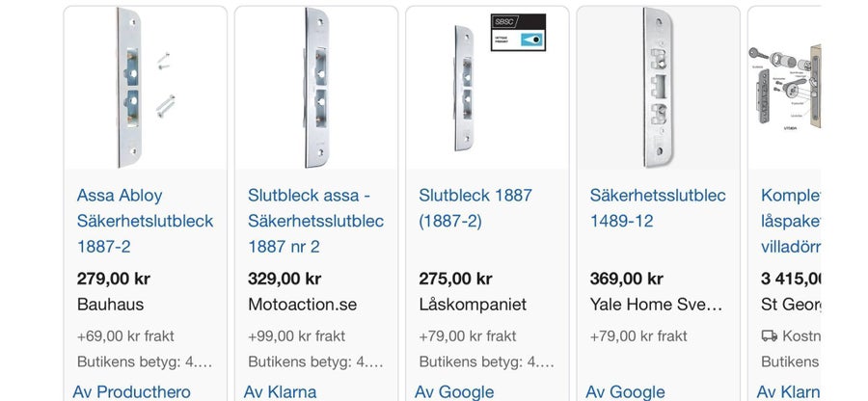Viewport: 868px width, 401px height.
Task: Click the Motoaction.se strike plate image
Action: [x=316, y=88]
